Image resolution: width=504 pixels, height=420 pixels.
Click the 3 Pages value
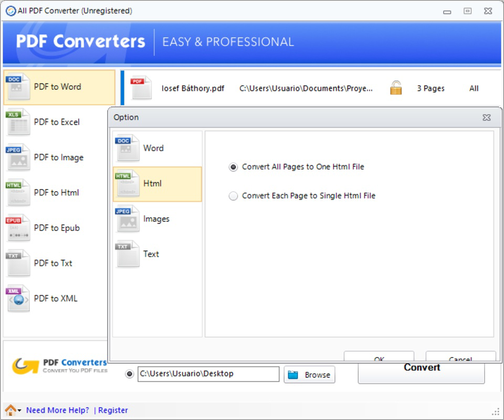(430, 88)
